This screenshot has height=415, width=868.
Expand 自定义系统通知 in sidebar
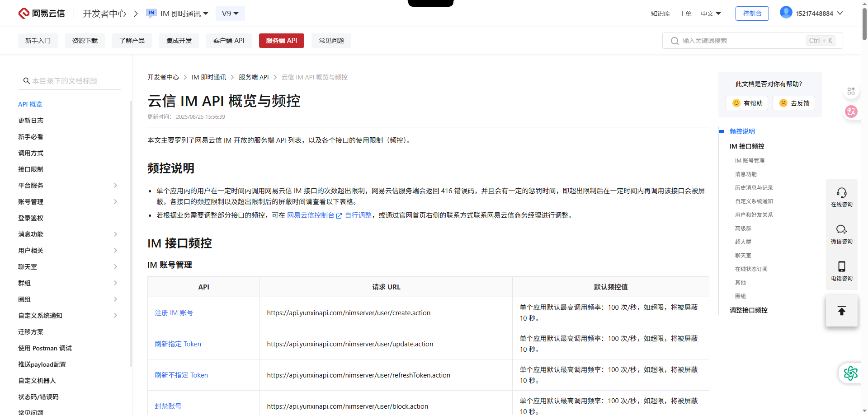coord(115,316)
